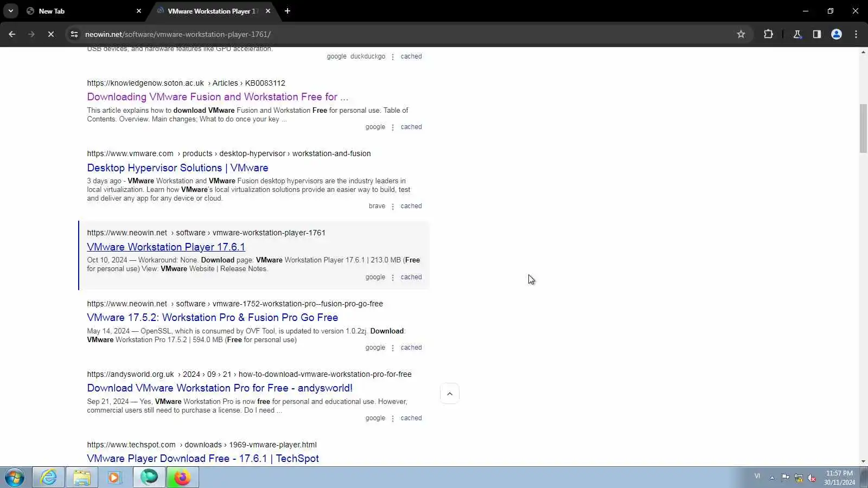Click cached link for Workstation Player 17.6.1

coord(411,277)
